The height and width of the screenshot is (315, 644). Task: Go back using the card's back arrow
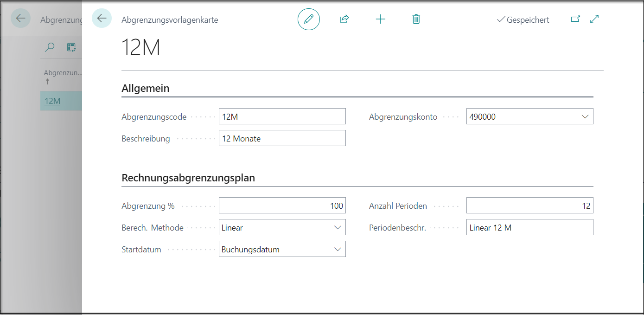pyautogui.click(x=102, y=19)
